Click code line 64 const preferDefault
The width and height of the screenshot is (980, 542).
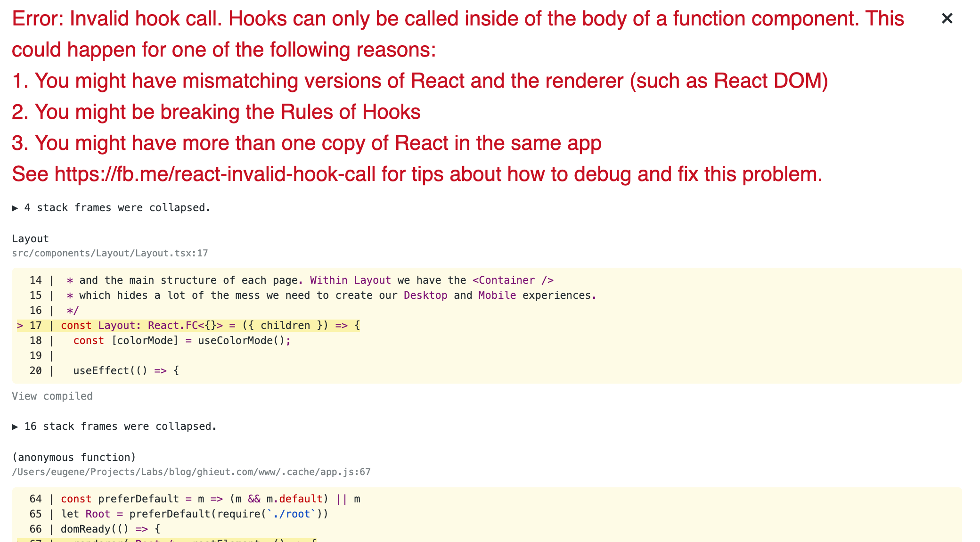195,499
